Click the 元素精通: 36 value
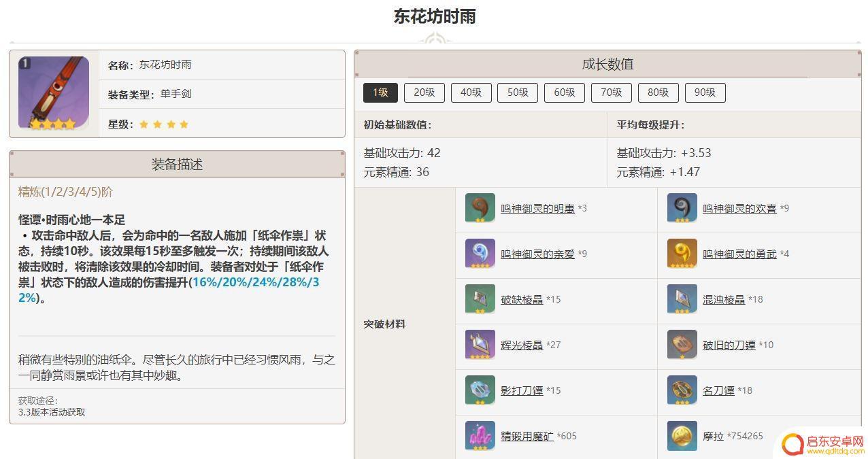Screen dimensions: 868x459 pyautogui.click(x=397, y=172)
